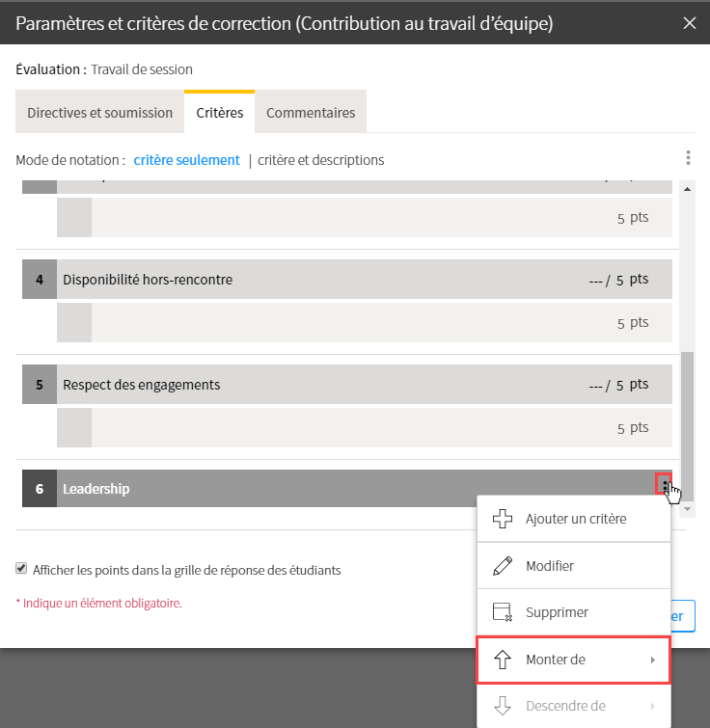Select critère seulement notation mode
Viewport: 710px width, 728px height.
187,160
